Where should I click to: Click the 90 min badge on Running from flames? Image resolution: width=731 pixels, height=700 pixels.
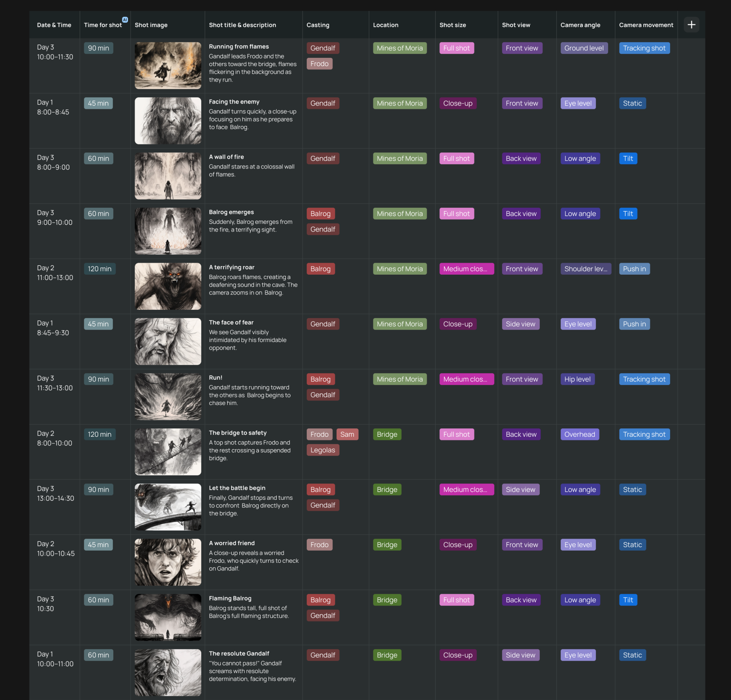(98, 47)
